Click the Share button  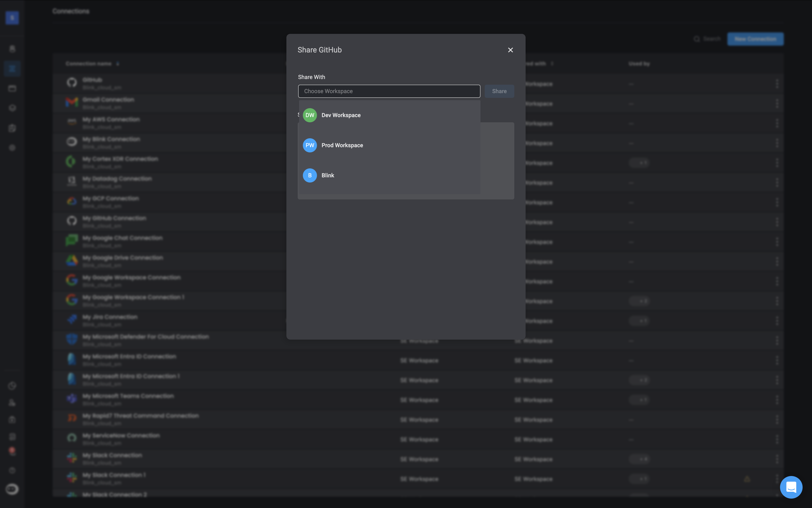tap(499, 91)
